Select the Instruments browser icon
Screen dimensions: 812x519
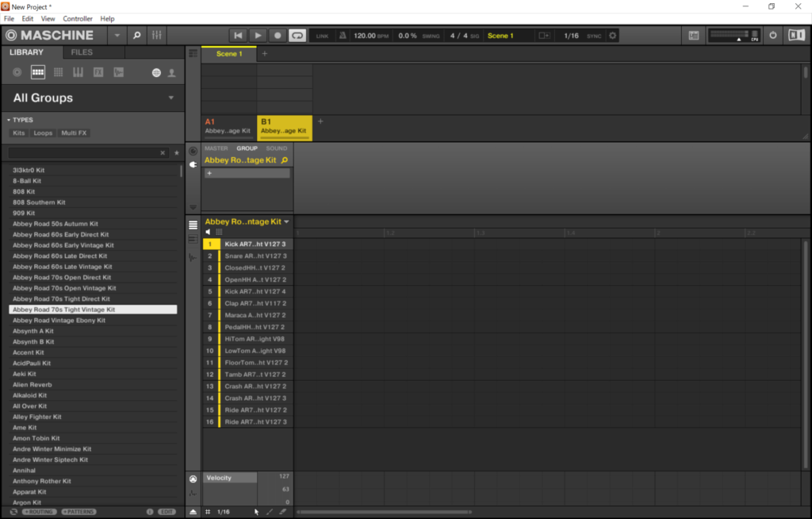tap(78, 72)
